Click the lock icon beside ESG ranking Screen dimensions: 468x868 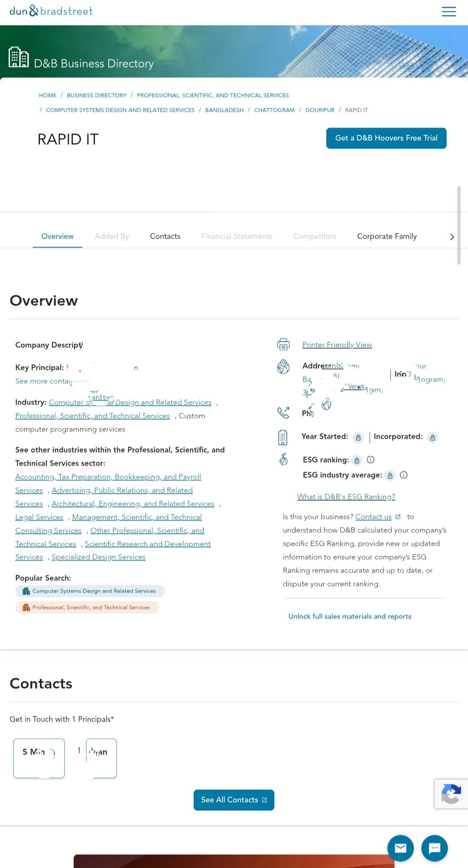[x=357, y=460]
